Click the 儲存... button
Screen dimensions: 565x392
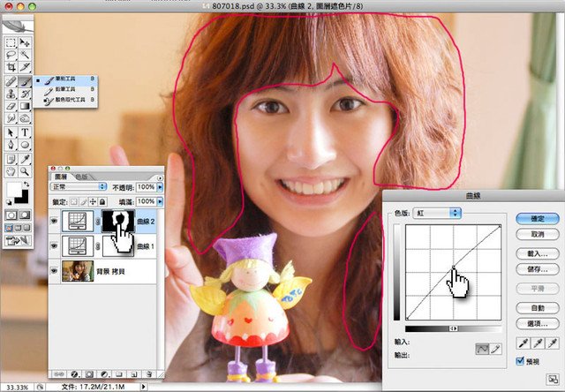[538, 269]
